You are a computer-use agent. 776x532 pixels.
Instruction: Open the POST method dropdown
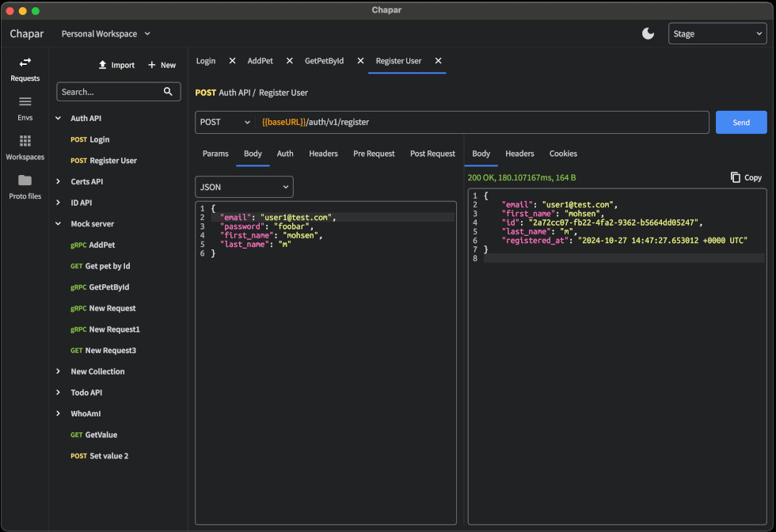(225, 123)
